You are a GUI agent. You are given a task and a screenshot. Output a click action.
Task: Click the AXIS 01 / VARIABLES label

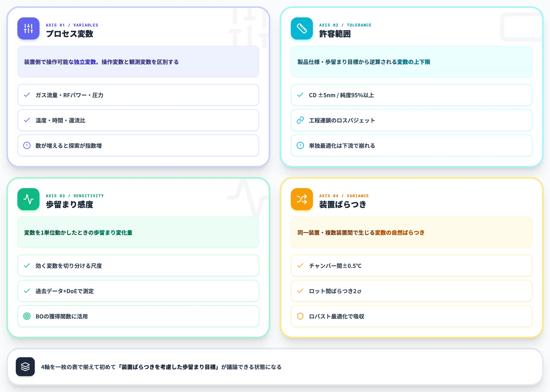point(72,25)
